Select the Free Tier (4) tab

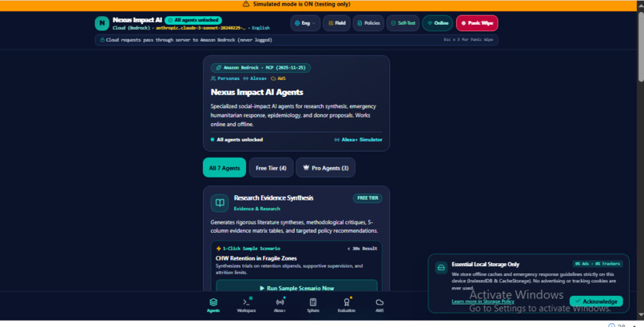(271, 168)
